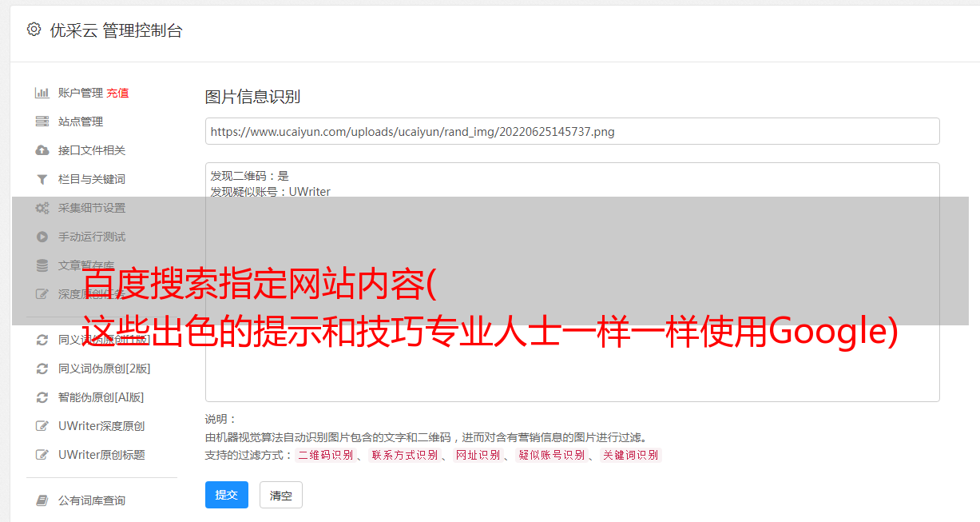Click the filter funnel icon for 栏目与关键词
The image size is (980, 522).
pos(42,179)
